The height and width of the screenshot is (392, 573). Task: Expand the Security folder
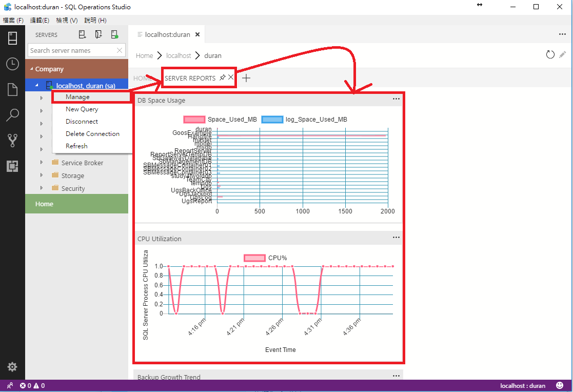pyautogui.click(x=42, y=187)
